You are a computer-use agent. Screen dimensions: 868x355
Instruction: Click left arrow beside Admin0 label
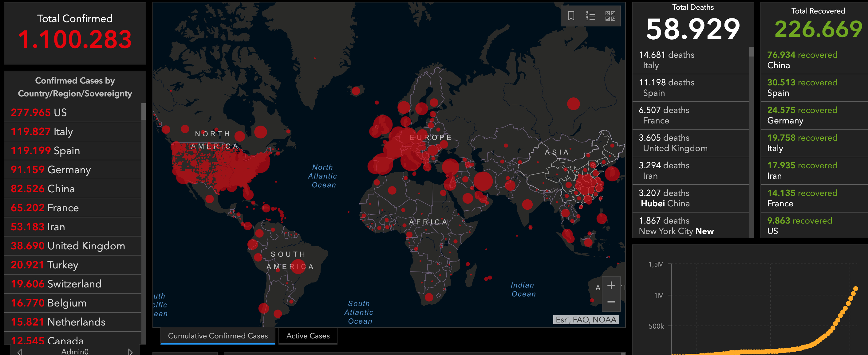tap(20, 352)
